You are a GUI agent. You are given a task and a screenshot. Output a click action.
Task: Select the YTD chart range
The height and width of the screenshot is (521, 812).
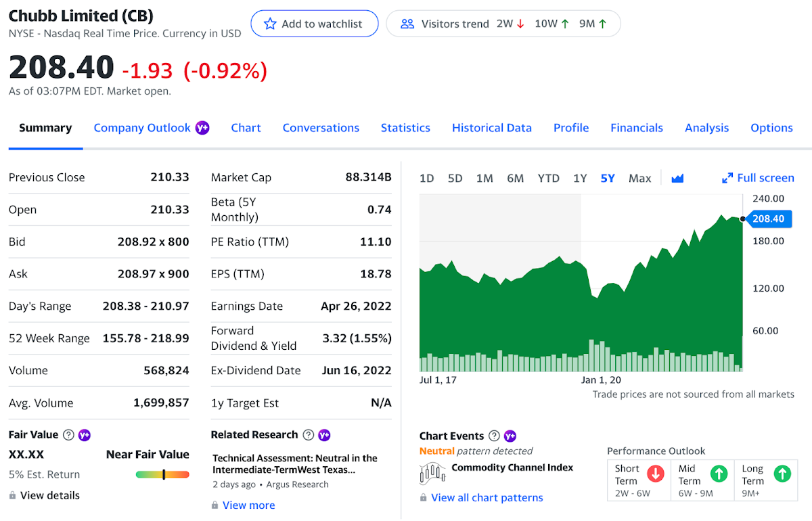click(549, 178)
